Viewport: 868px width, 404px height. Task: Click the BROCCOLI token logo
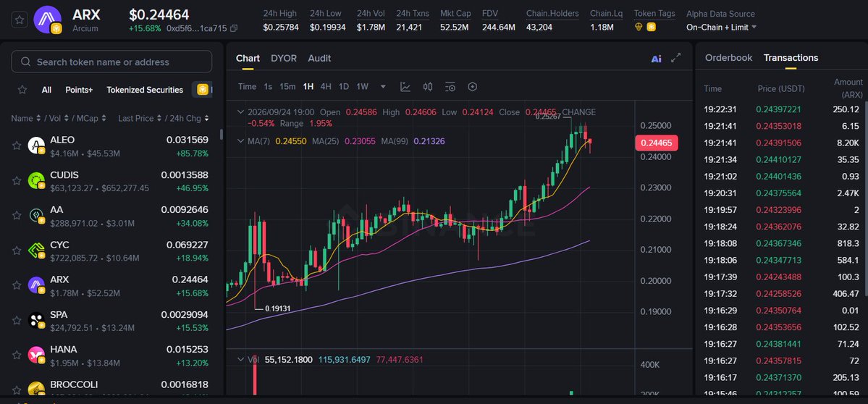(x=36, y=389)
